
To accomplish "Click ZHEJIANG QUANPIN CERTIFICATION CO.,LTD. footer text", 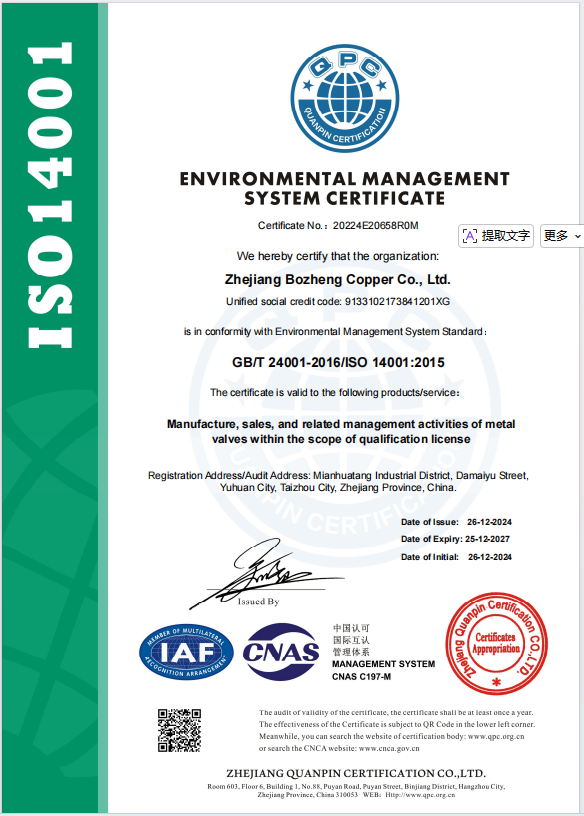I will coord(356,773).
